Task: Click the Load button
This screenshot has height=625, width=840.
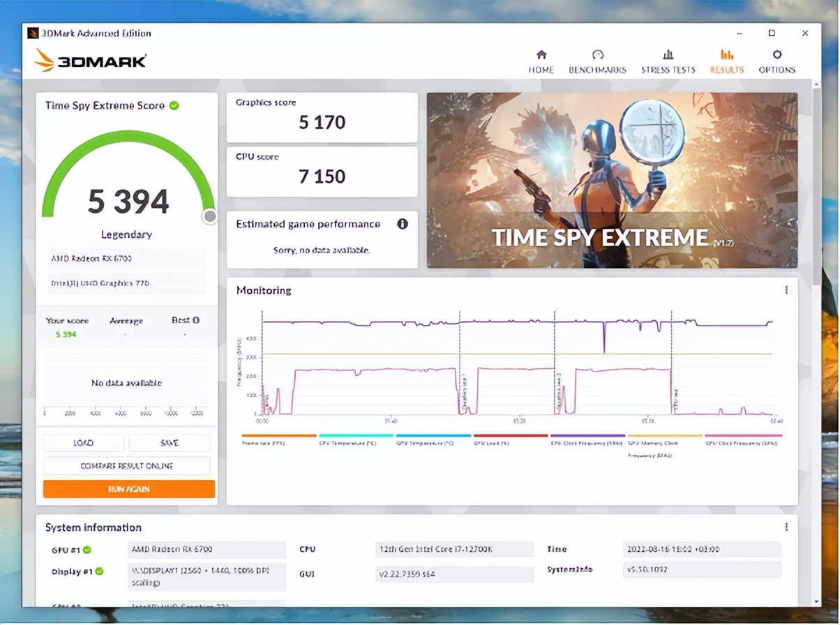Action: coord(84,443)
